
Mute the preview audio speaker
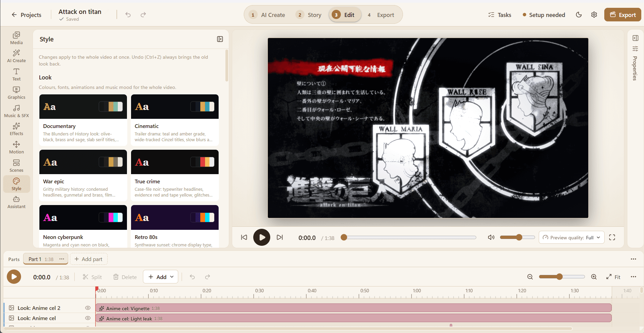coord(491,237)
